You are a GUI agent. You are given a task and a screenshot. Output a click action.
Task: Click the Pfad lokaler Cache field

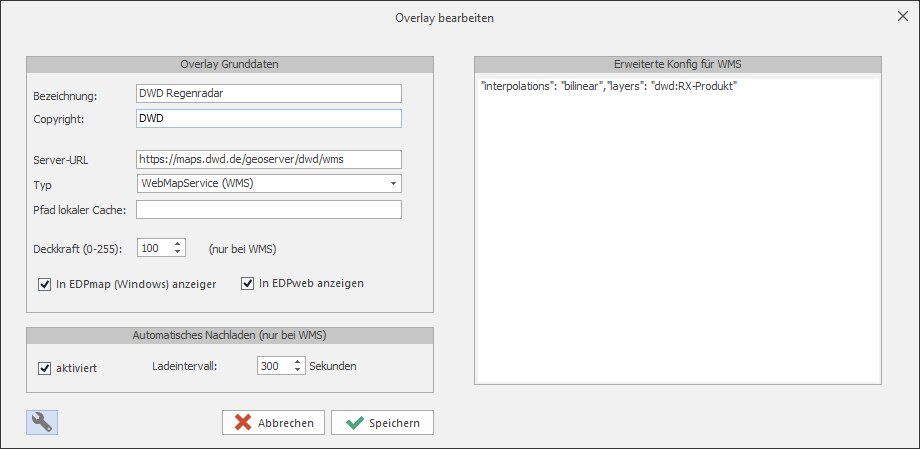coord(269,210)
